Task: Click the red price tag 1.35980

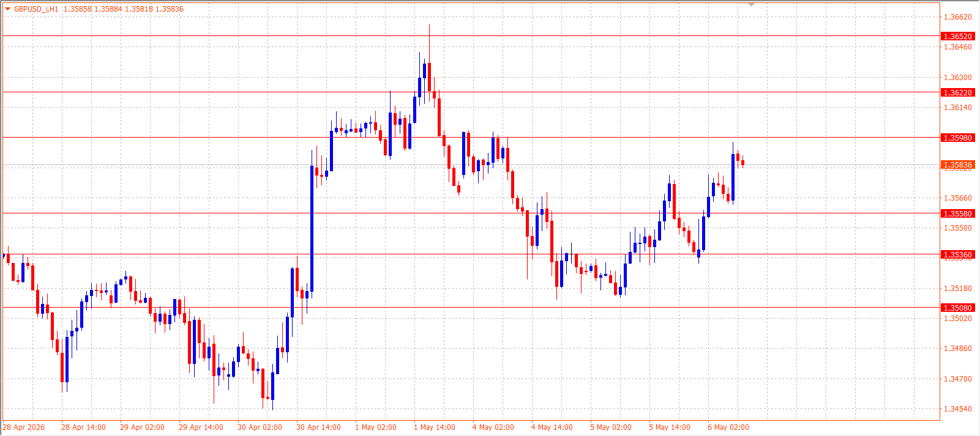Action: tap(957, 138)
